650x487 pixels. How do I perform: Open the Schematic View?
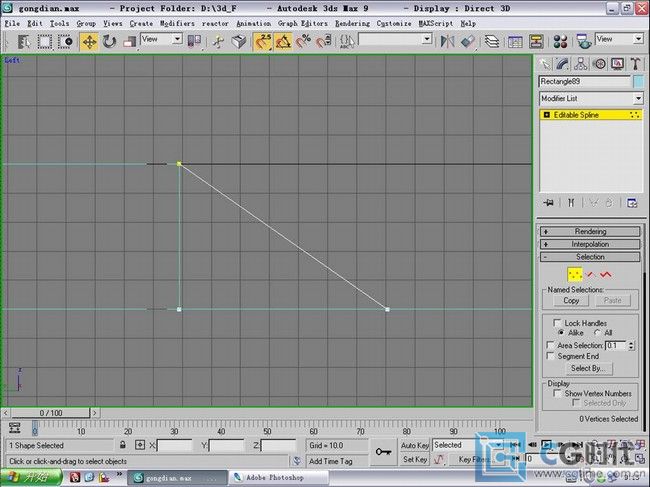[536, 41]
